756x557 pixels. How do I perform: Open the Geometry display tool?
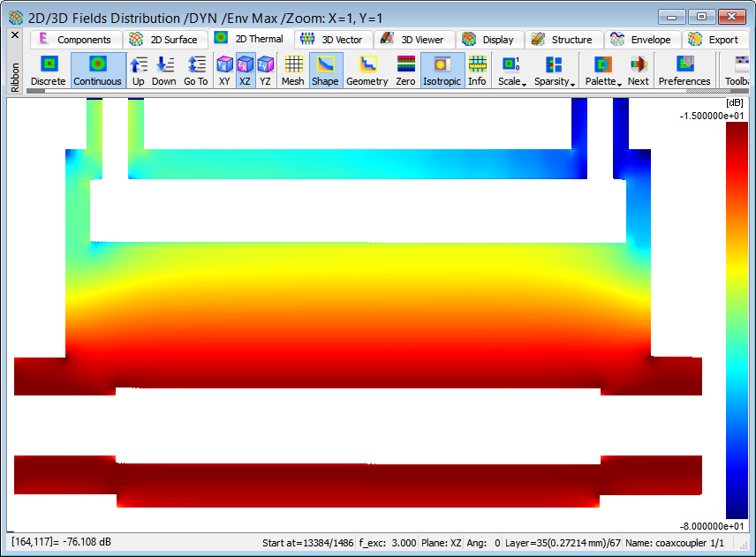[367, 71]
